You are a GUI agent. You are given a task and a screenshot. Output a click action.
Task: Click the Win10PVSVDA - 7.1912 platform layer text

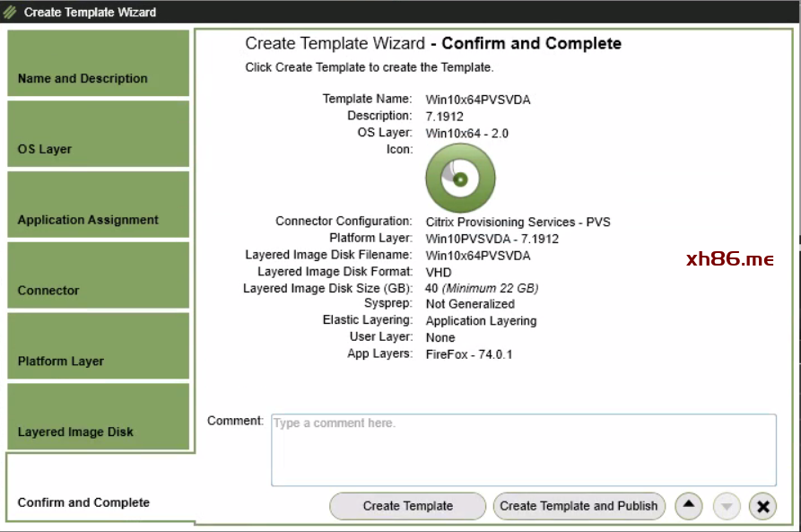[x=492, y=239]
